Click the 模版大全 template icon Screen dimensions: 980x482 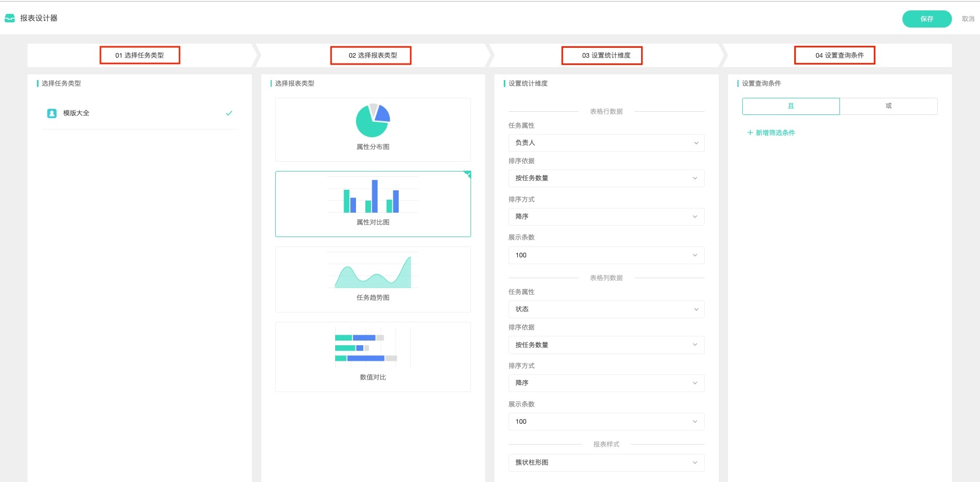point(52,113)
